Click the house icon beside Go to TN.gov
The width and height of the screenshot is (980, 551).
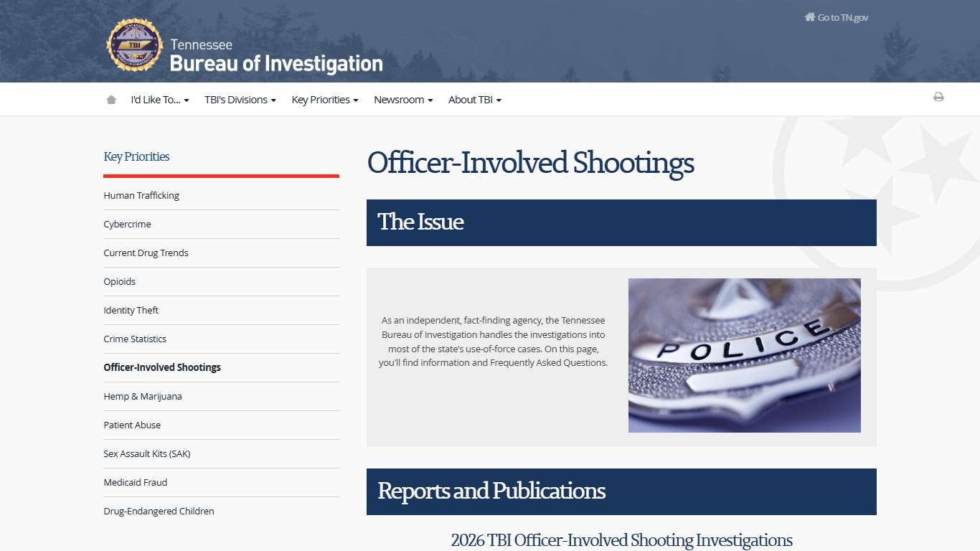(x=809, y=17)
